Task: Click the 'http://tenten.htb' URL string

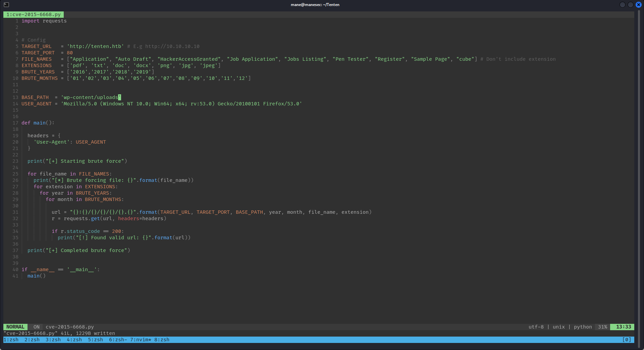Action: click(96, 46)
